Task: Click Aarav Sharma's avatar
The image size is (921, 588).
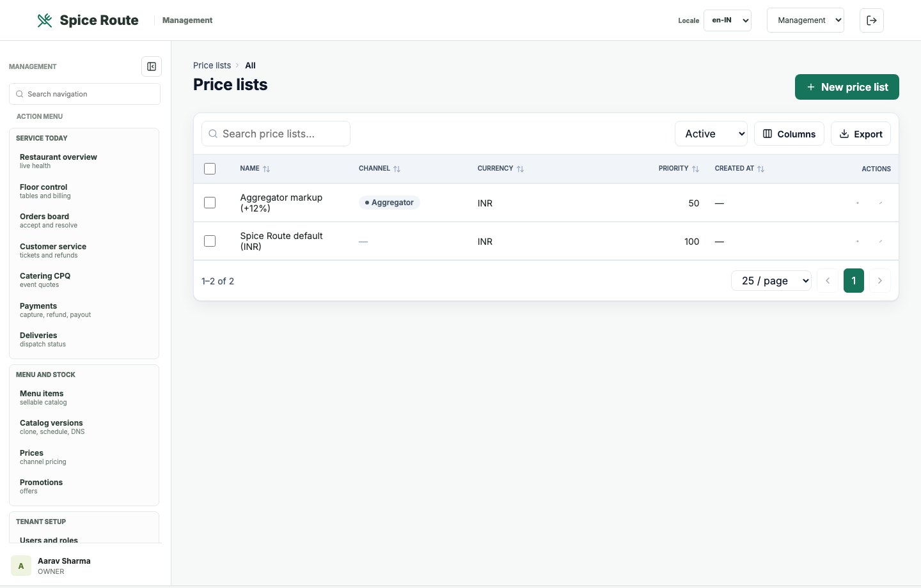Action: pos(21,566)
